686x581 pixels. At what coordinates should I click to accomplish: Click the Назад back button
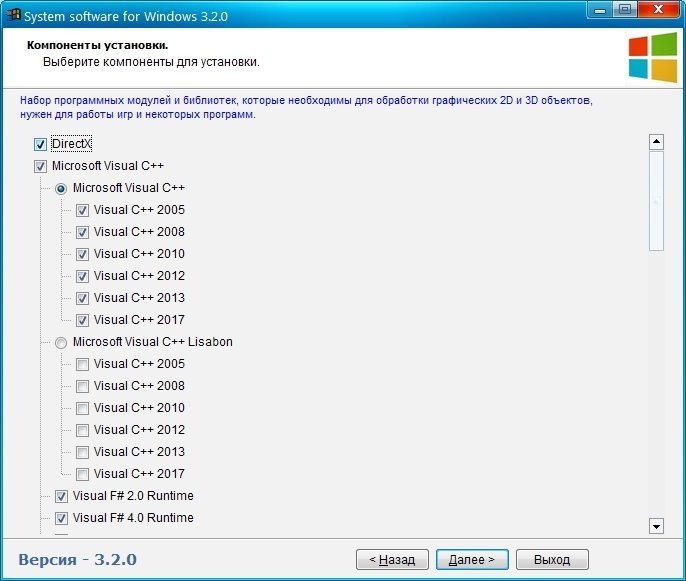[392, 560]
